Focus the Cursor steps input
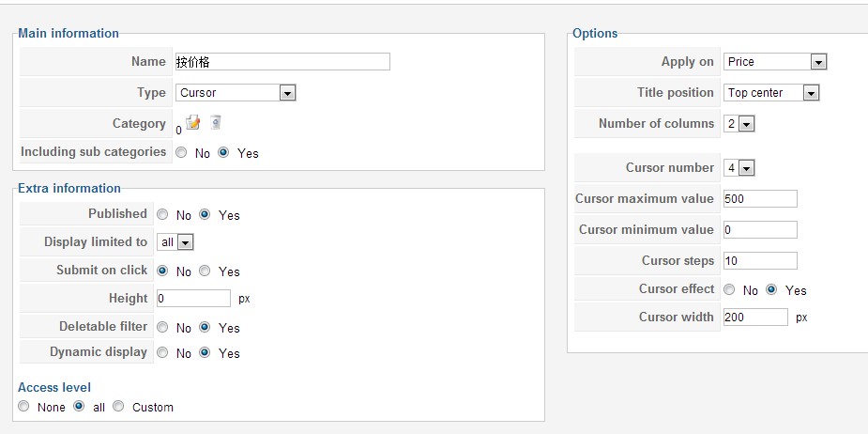Image resolution: width=868 pixels, height=434 pixels. (x=760, y=260)
